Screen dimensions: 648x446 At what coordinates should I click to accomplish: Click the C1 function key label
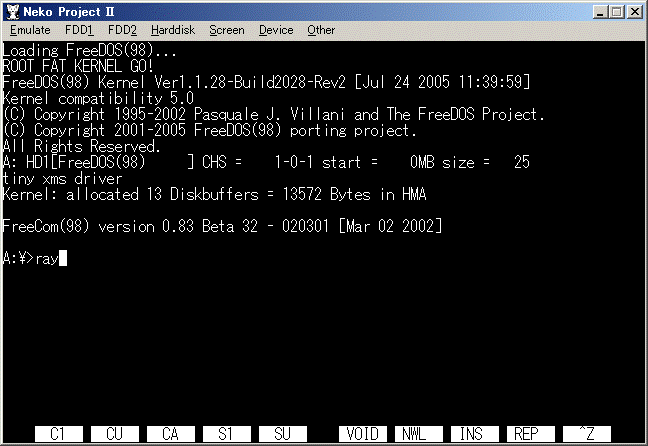(x=59, y=434)
